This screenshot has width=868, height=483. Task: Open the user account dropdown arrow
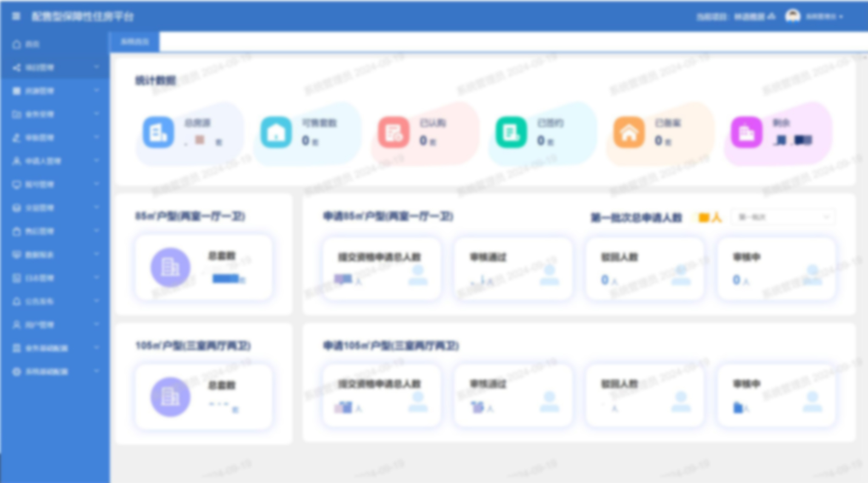coord(841,17)
